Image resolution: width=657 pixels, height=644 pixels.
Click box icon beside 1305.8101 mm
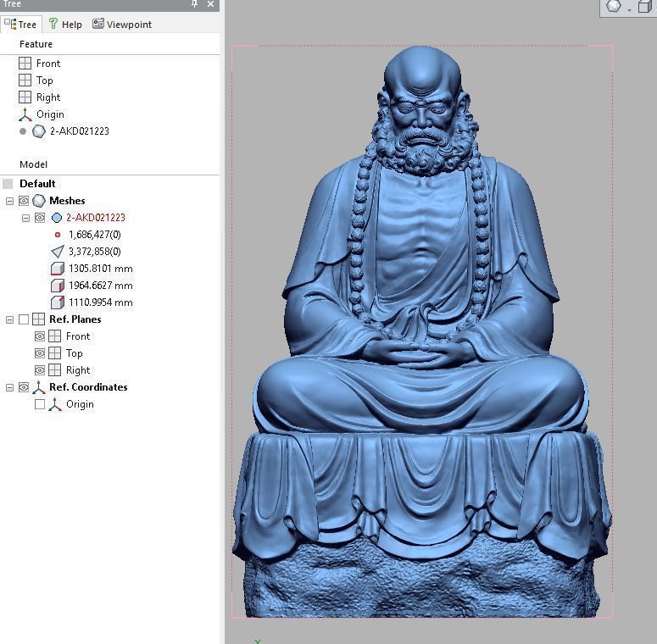point(58,269)
